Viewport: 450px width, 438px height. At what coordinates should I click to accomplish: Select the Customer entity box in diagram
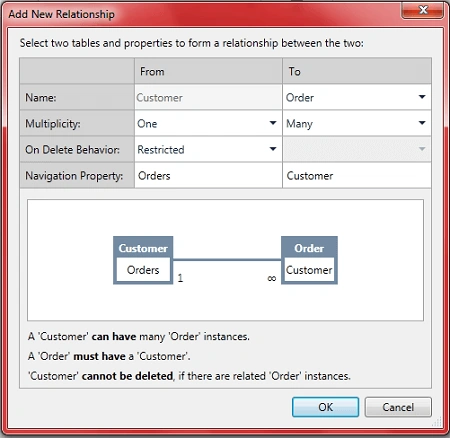pyautogui.click(x=143, y=260)
